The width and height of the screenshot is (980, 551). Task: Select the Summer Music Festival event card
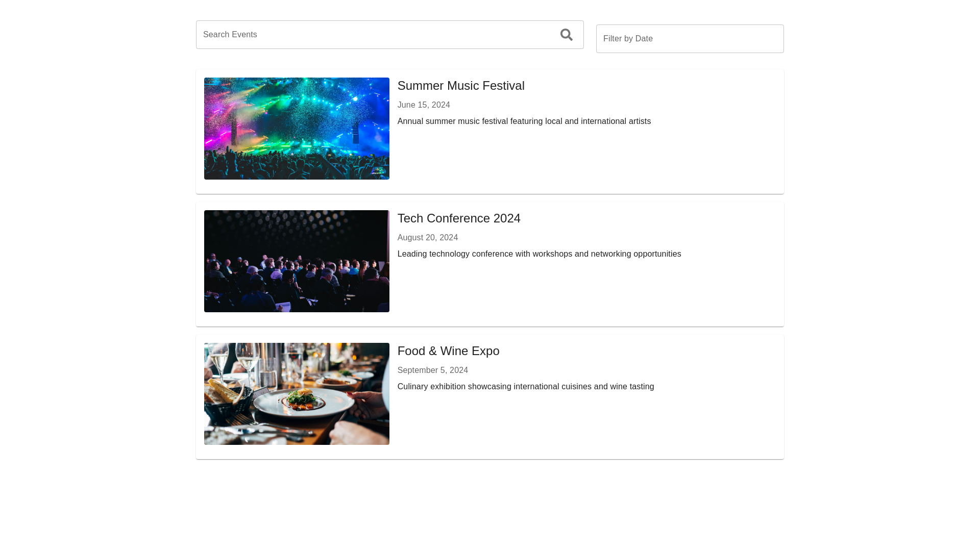click(489, 132)
